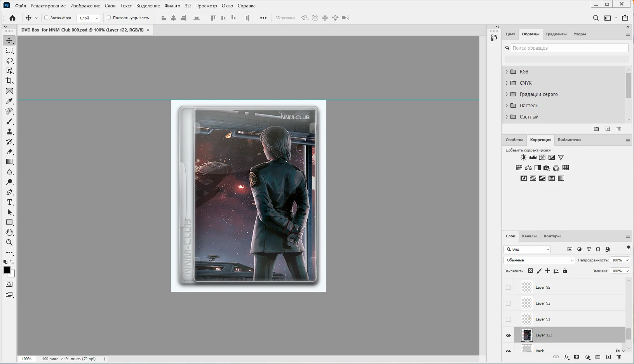This screenshot has height=364, width=634.
Task: Switch to the Свойства tab
Action: click(x=514, y=140)
